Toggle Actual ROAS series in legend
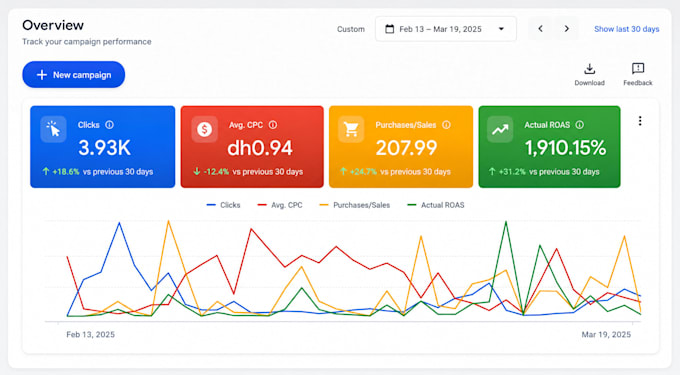 (436, 205)
